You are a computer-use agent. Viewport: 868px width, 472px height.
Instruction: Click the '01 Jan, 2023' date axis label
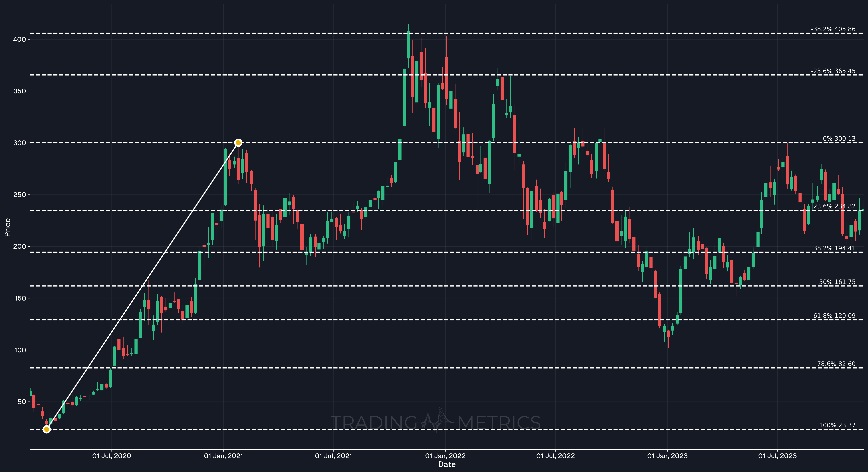pyautogui.click(x=667, y=456)
